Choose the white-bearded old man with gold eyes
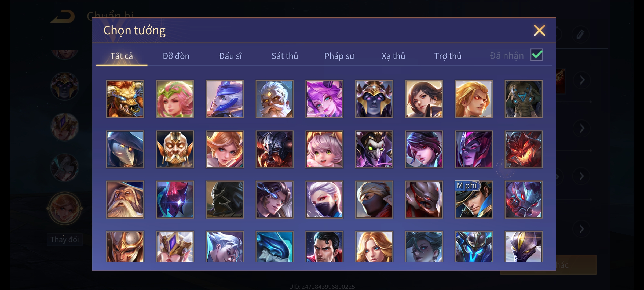Viewport: 644px width, 290px height. [x=275, y=99]
